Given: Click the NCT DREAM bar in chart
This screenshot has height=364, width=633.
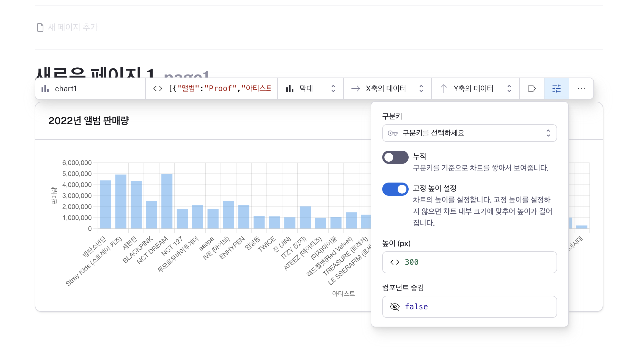Looking at the screenshot, I should coord(167,201).
